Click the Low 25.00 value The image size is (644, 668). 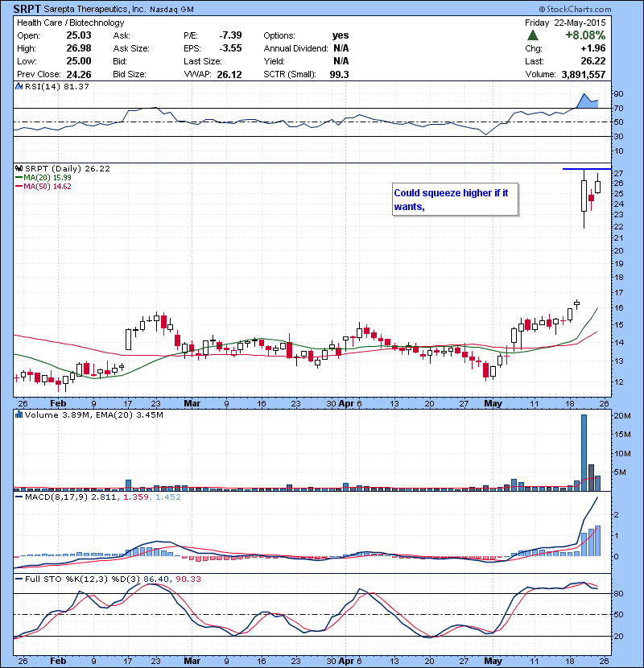pyautogui.click(x=79, y=61)
